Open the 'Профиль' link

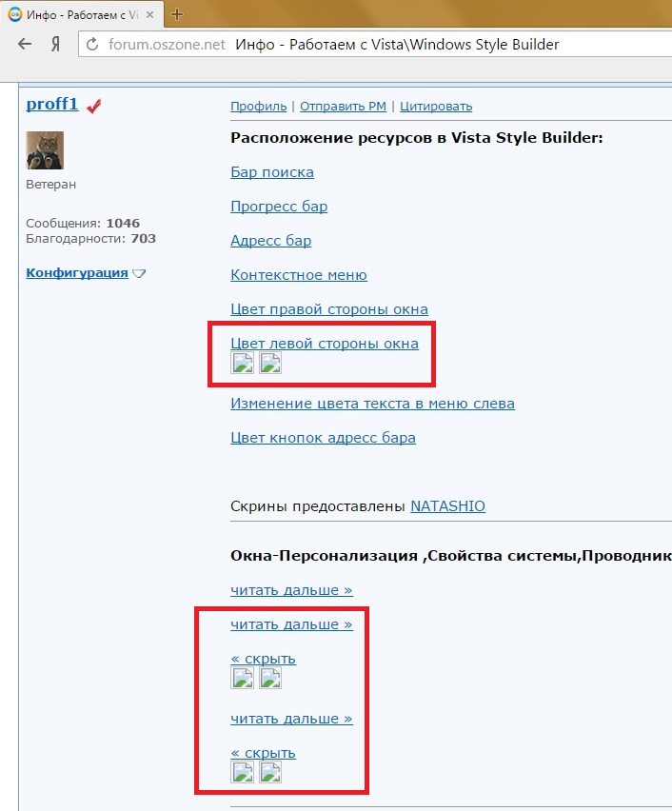pos(259,106)
